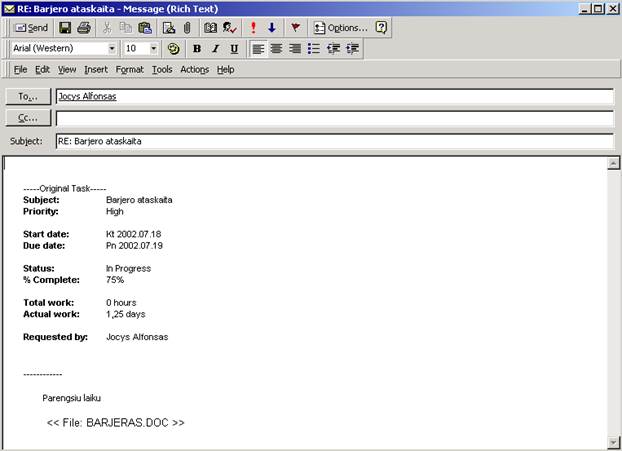Toggle Bold formatting
Viewport: 622px width, 451px height.
197,49
